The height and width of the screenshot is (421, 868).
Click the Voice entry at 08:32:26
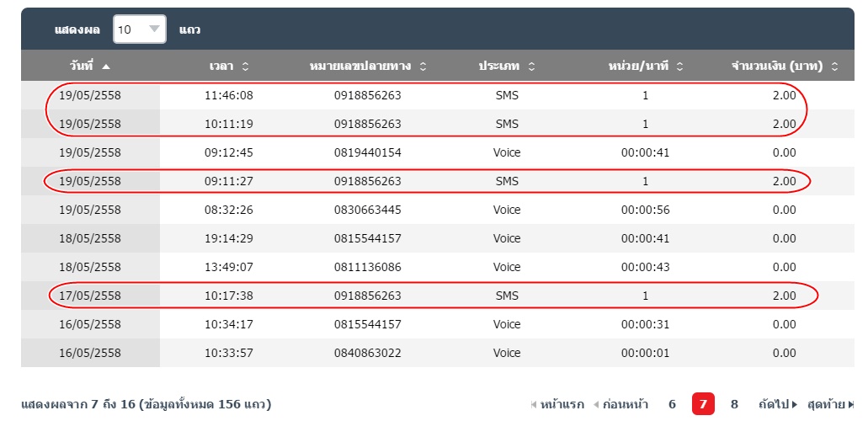tap(507, 210)
